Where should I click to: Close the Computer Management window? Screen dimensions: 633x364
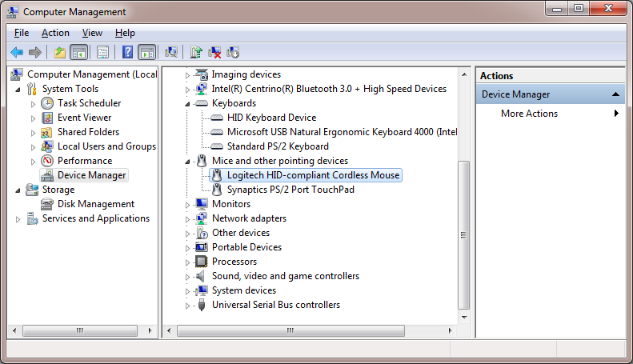(x=608, y=9)
